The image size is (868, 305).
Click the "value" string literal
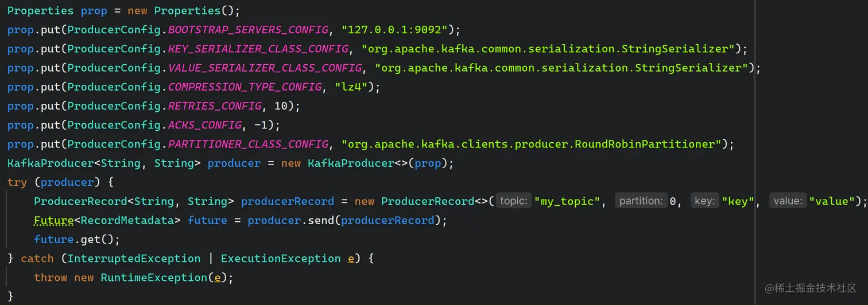click(x=832, y=201)
